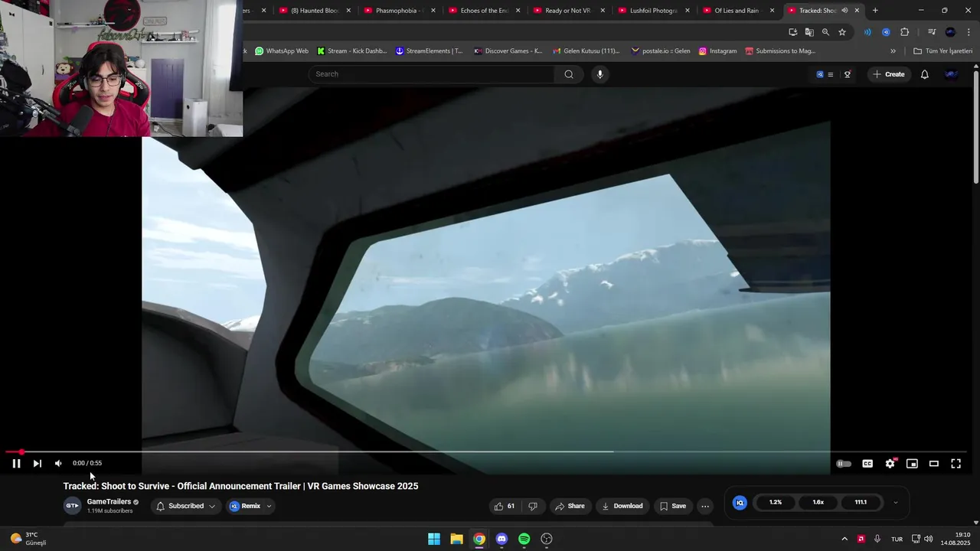
Task: Launch Spotify from the taskbar
Action: click(524, 539)
